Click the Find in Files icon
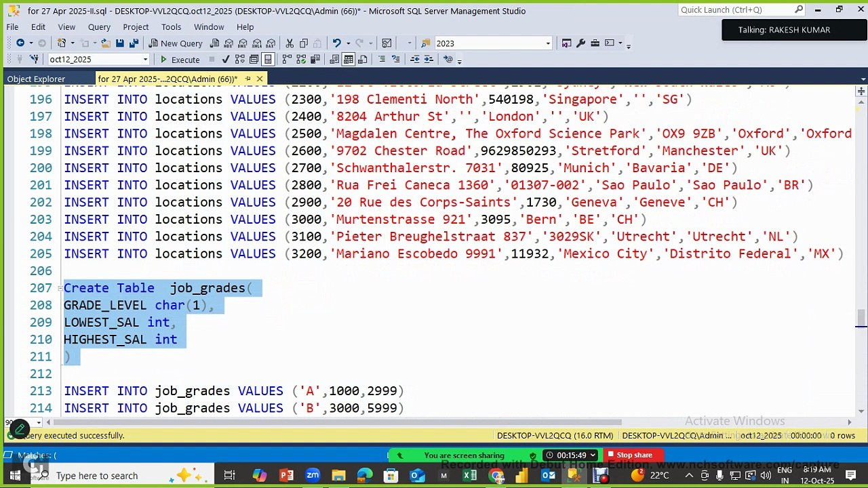 pyautogui.click(x=426, y=43)
